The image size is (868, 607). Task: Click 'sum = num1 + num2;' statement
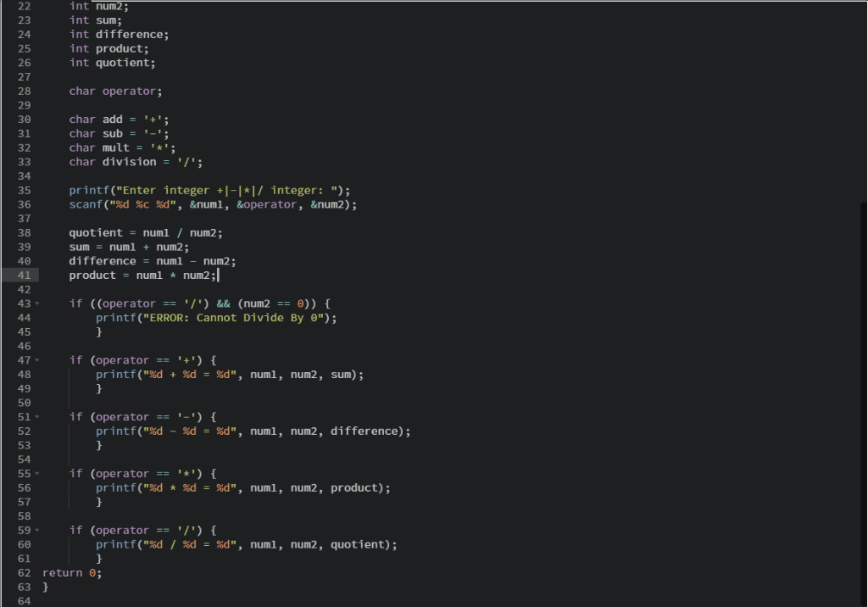(x=129, y=247)
